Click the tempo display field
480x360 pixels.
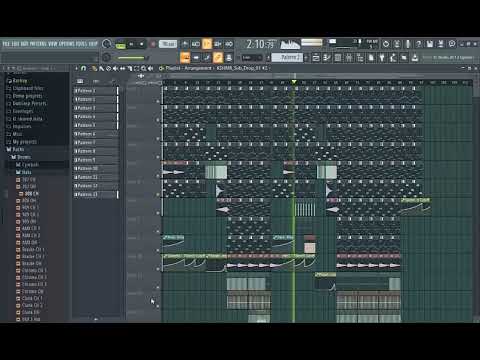[x=168, y=44]
